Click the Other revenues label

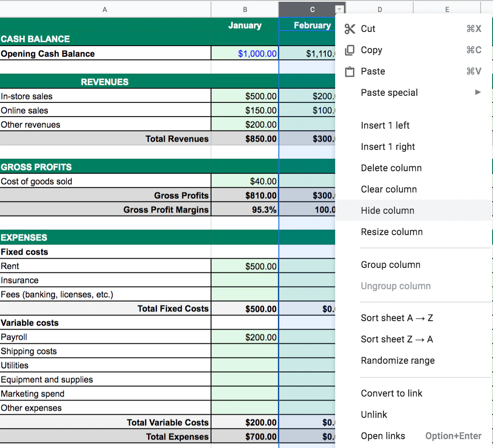(30, 125)
